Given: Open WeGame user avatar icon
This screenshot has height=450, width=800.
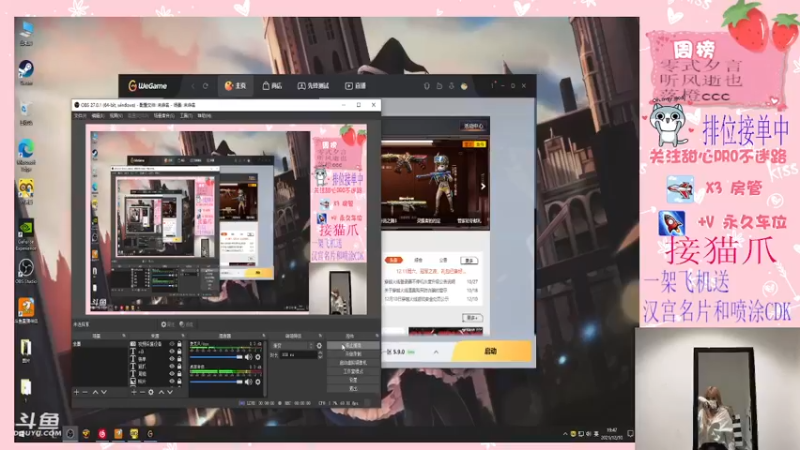Looking at the screenshot, I should 464,86.
